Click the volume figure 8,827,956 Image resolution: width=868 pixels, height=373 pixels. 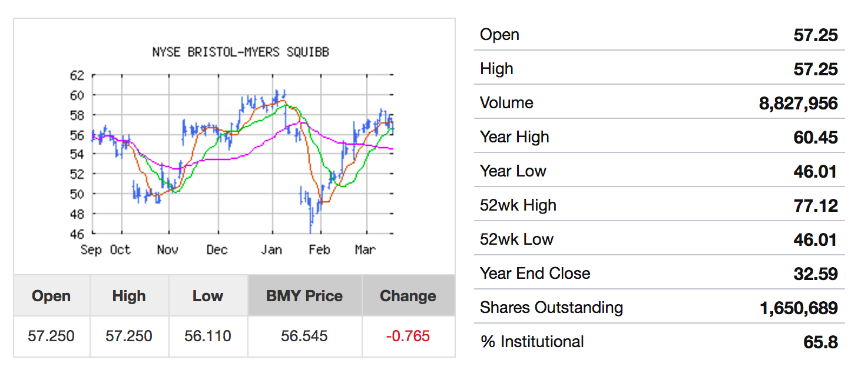[798, 103]
